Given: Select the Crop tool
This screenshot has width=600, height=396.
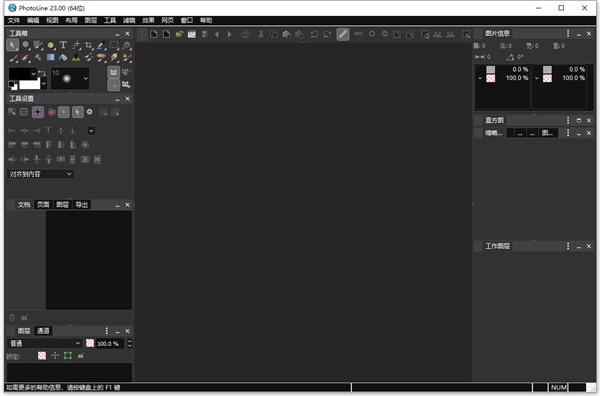Looking at the screenshot, I should [89, 45].
